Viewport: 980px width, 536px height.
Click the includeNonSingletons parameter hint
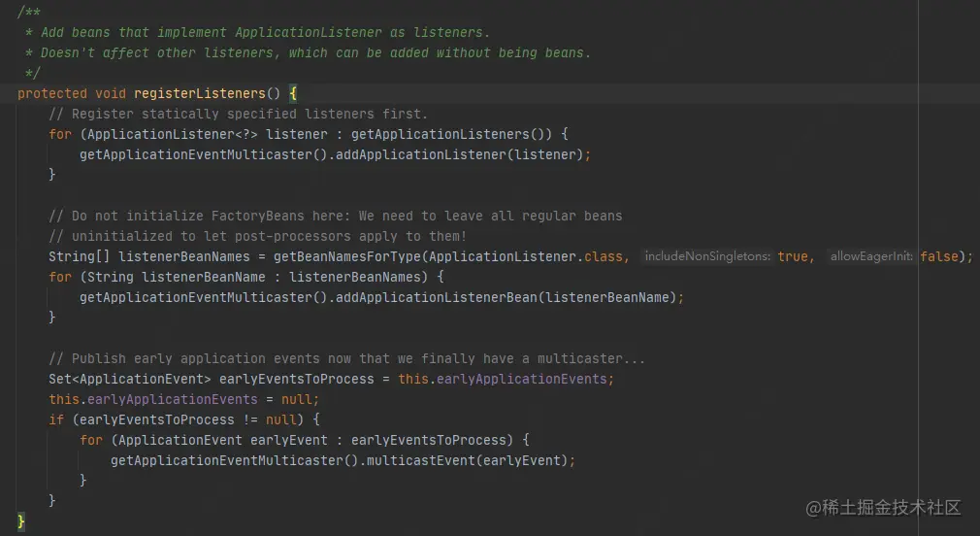pyautogui.click(x=707, y=256)
